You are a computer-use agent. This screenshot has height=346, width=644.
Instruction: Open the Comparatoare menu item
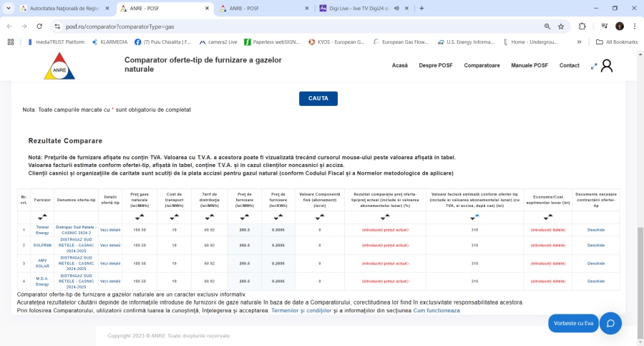click(482, 66)
